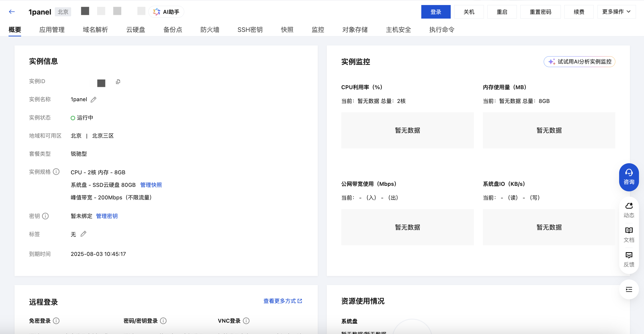Switch to the 监控 tab
This screenshot has height=334, width=644.
click(x=318, y=30)
